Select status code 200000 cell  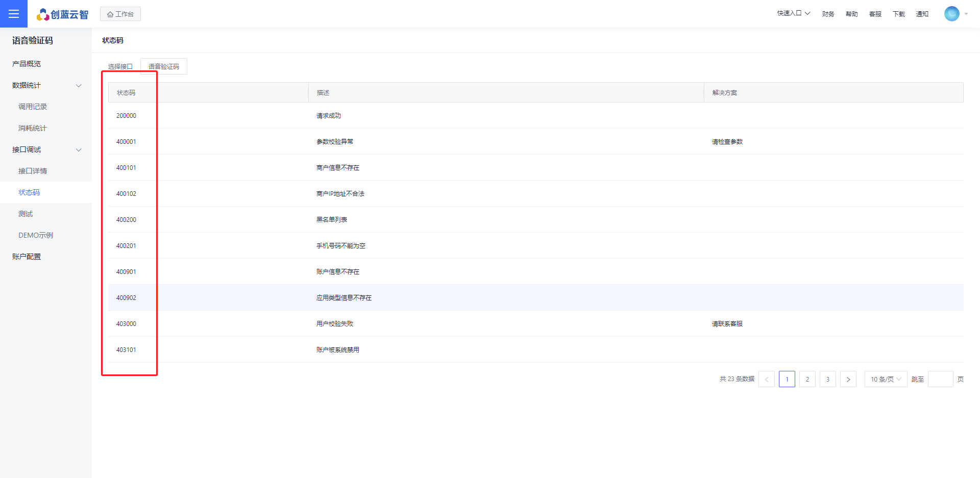126,116
